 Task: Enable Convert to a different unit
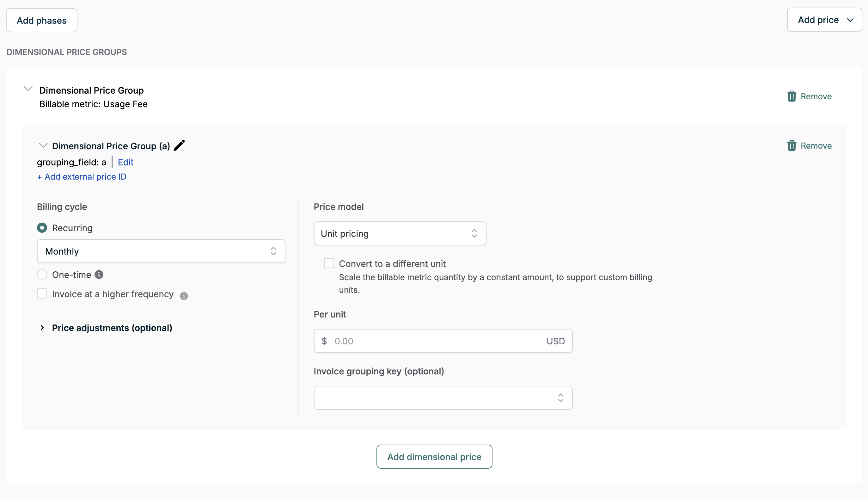point(329,263)
